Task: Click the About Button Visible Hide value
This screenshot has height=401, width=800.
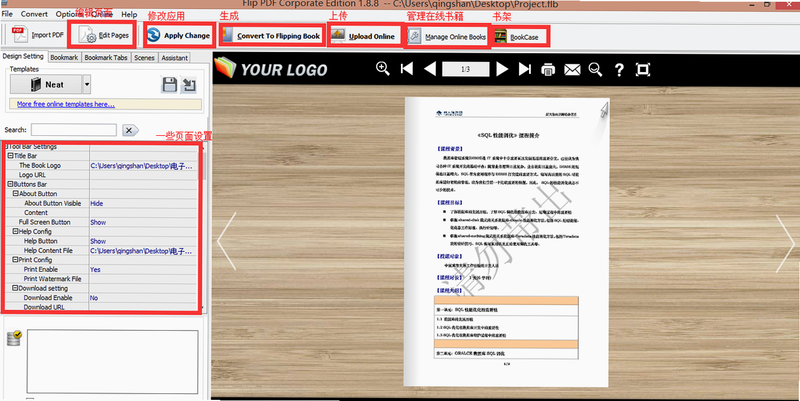Action: coord(96,204)
